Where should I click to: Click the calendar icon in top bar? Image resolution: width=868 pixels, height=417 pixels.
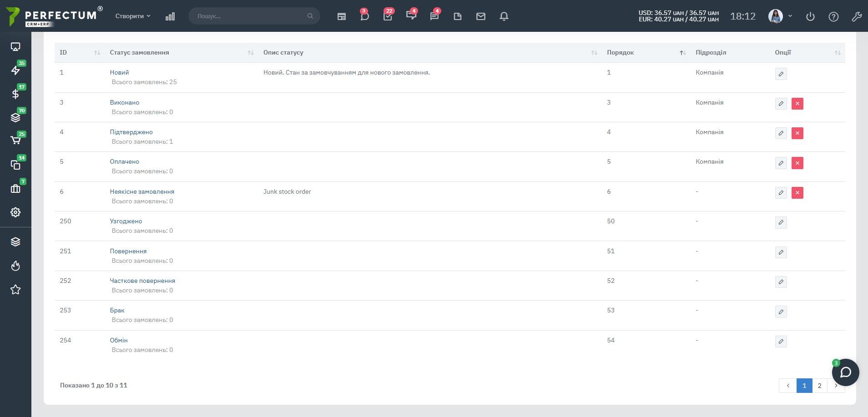pyautogui.click(x=342, y=16)
